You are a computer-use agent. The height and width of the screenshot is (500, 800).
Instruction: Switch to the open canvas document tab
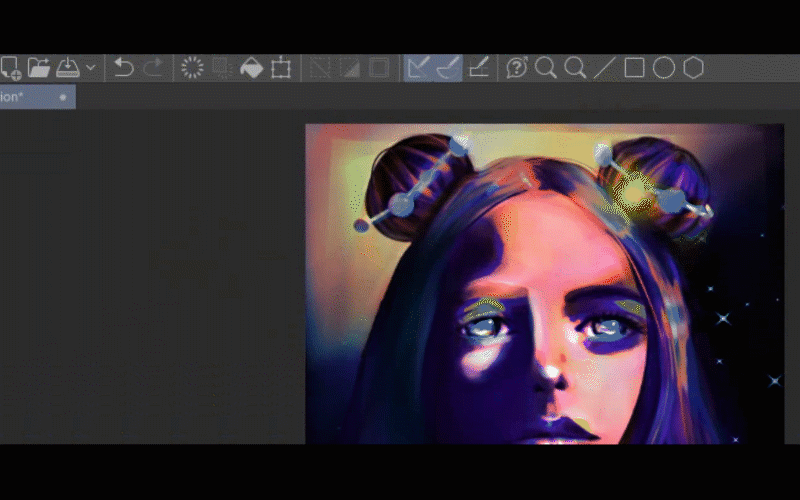click(x=30, y=97)
